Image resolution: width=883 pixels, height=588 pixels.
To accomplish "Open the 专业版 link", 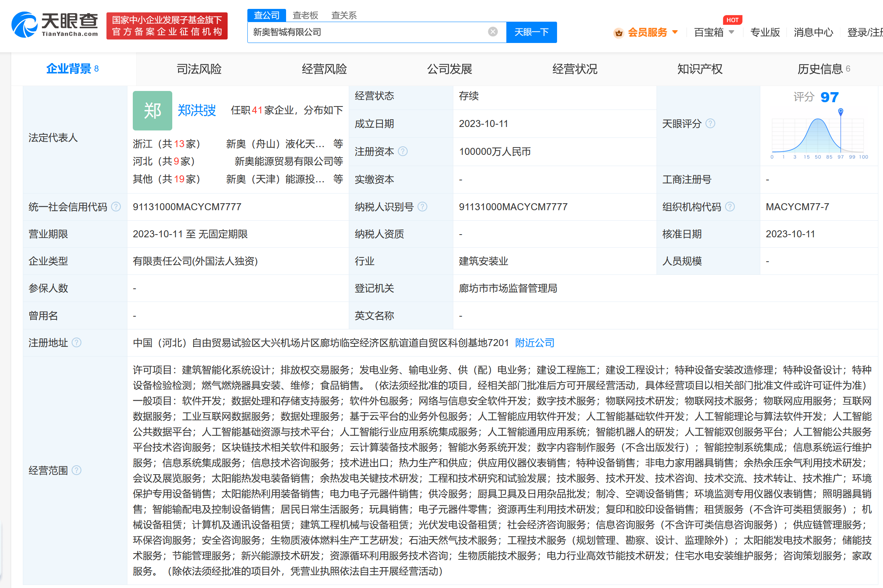I will click(765, 32).
